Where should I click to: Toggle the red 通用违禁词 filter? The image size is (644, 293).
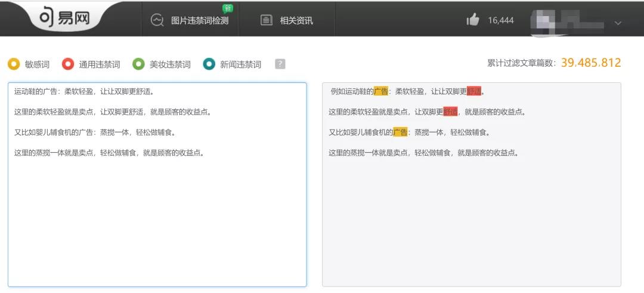tap(68, 64)
